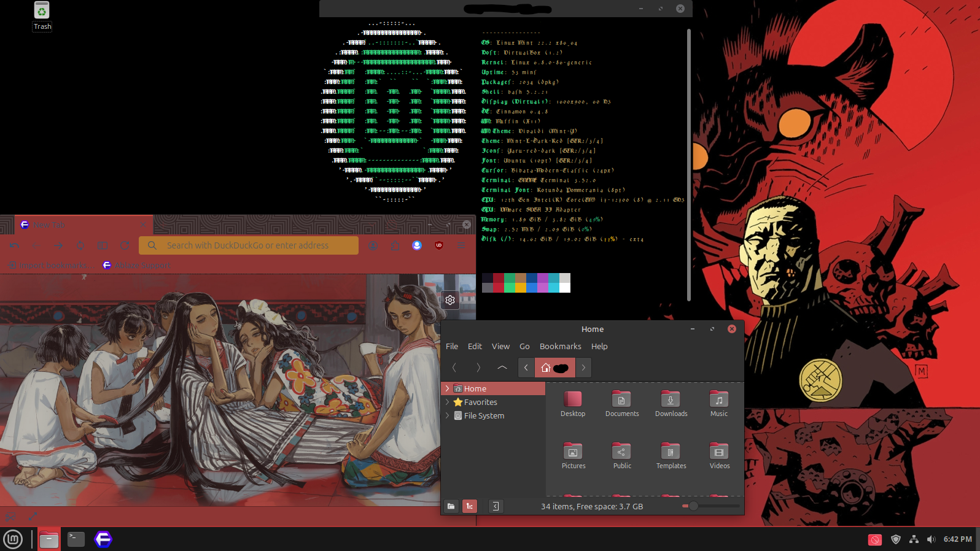This screenshot has width=980, height=551.
Task: Click the fullscreen arrows icon in browser
Action: 33,517
